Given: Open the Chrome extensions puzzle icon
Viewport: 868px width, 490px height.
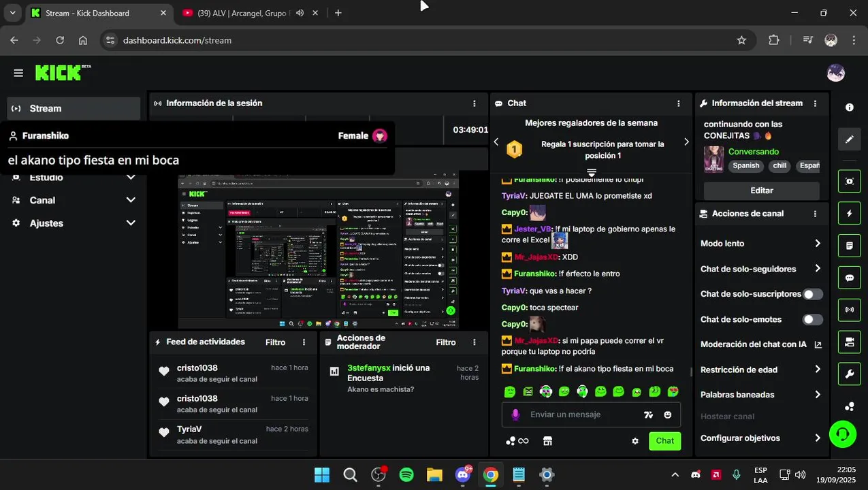Looking at the screenshot, I should tap(774, 40).
